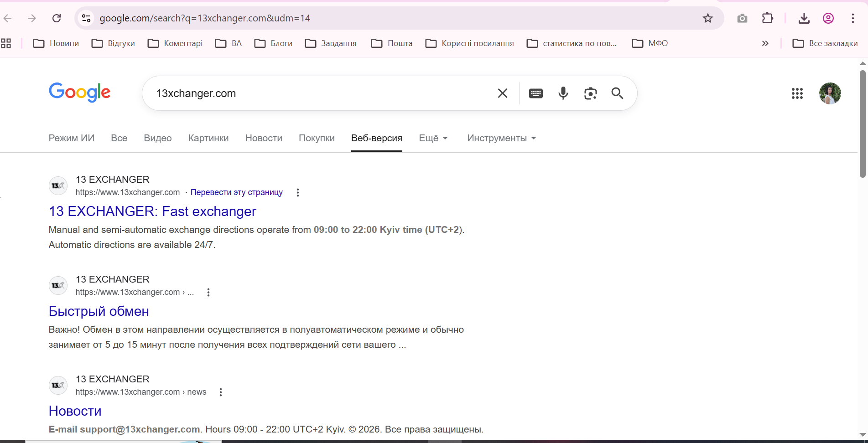Open the Google account avatar
868x443 pixels.
click(830, 93)
